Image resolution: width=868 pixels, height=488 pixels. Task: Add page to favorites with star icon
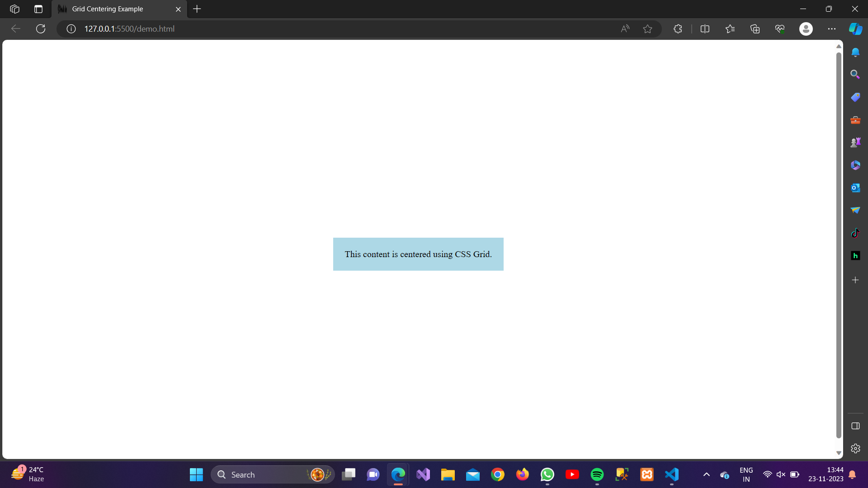[647, 29]
